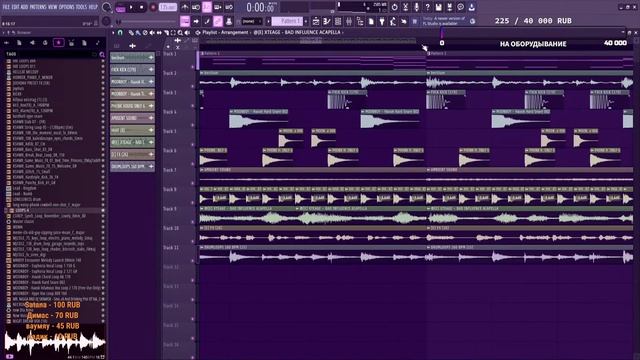Open the TOOLS menu

pyautogui.click(x=82, y=7)
